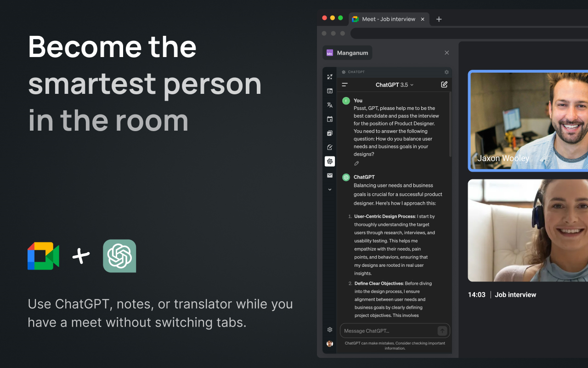Open a new browser tab
Viewport: 588px width, 368px height.
[439, 19]
